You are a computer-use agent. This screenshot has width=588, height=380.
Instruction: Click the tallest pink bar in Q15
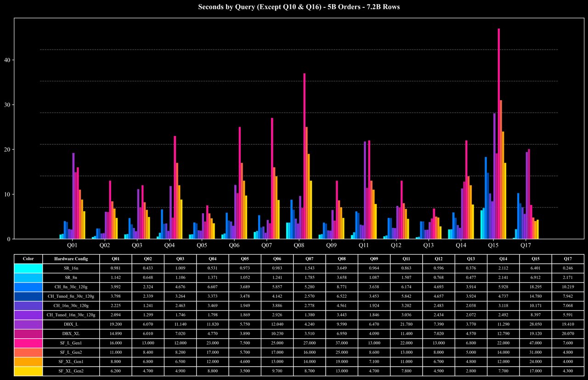pos(499,134)
